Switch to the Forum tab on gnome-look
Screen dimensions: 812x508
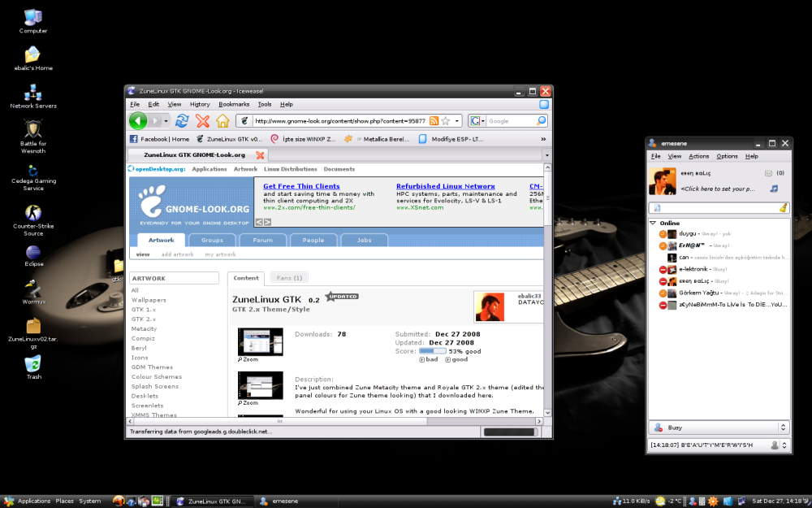pos(262,240)
